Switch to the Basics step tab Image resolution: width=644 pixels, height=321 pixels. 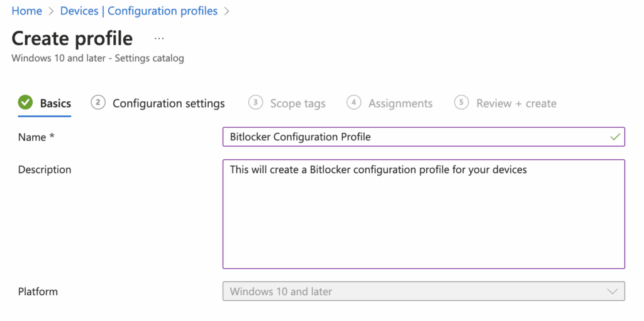[55, 103]
